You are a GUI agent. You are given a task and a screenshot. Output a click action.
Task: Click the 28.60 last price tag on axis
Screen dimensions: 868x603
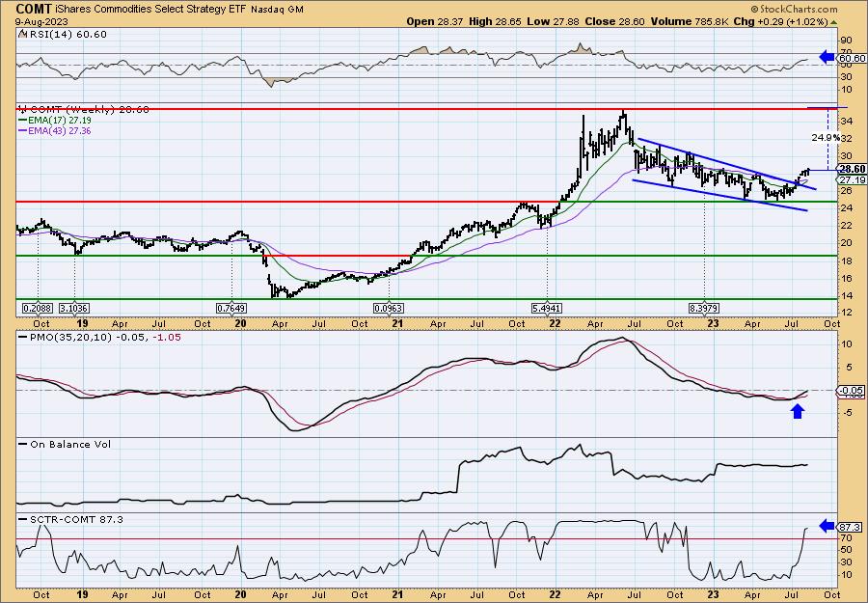point(852,170)
